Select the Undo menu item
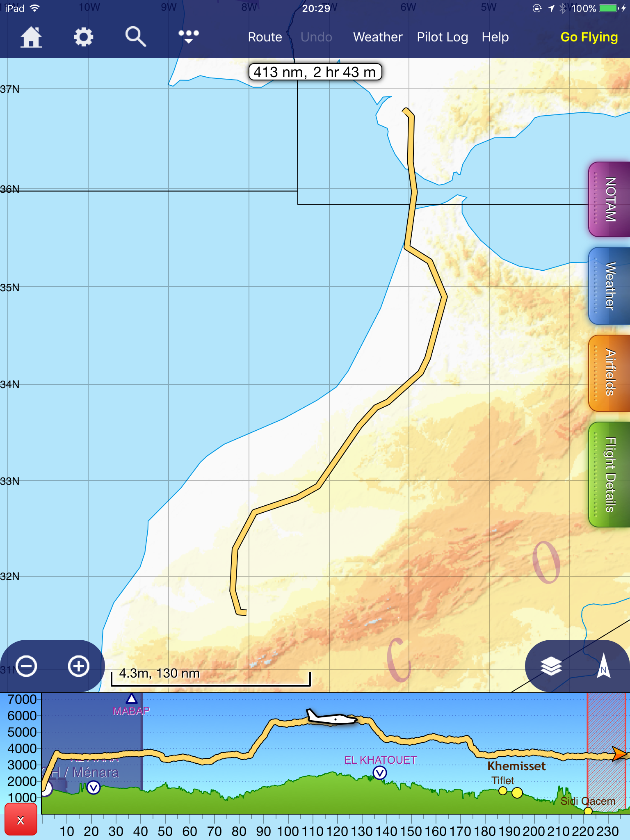Viewport: 630px width, 840px height. pyautogui.click(x=316, y=37)
